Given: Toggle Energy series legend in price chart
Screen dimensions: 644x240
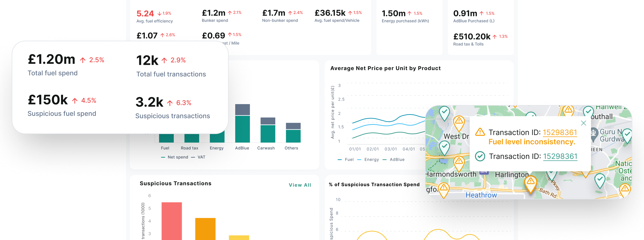Looking at the screenshot, I should pyautogui.click(x=368, y=160).
